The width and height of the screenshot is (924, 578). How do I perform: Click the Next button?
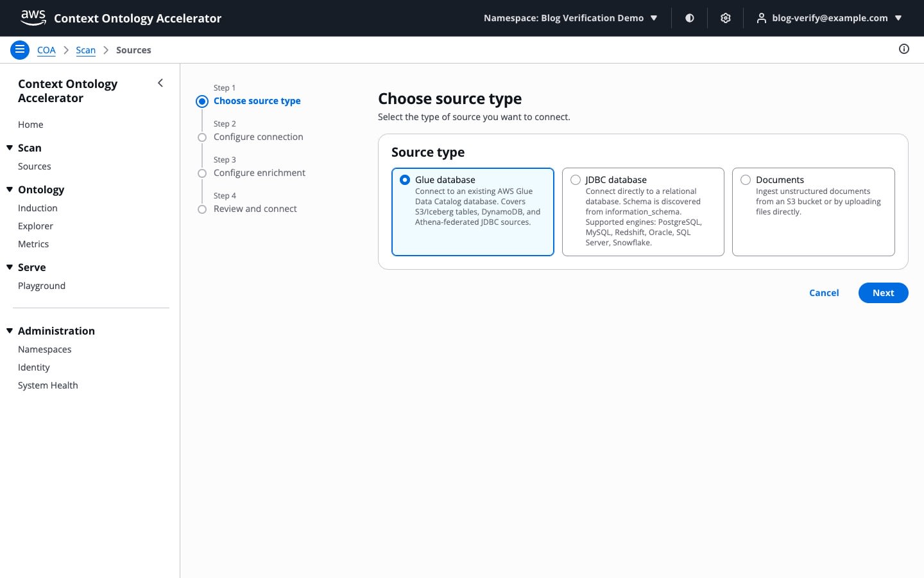tap(883, 293)
